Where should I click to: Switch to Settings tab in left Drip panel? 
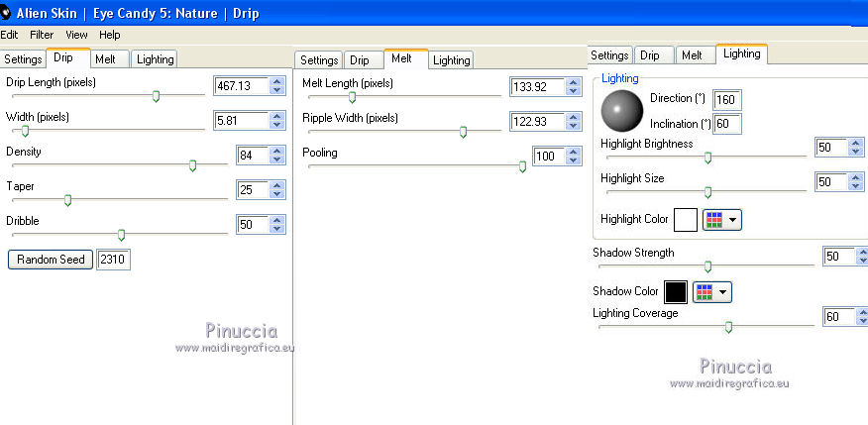coord(23,59)
